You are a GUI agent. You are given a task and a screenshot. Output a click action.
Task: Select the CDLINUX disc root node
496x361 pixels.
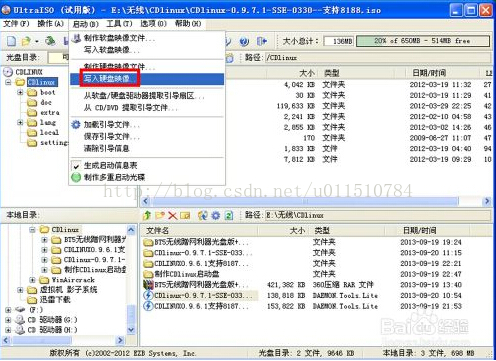click(29, 72)
